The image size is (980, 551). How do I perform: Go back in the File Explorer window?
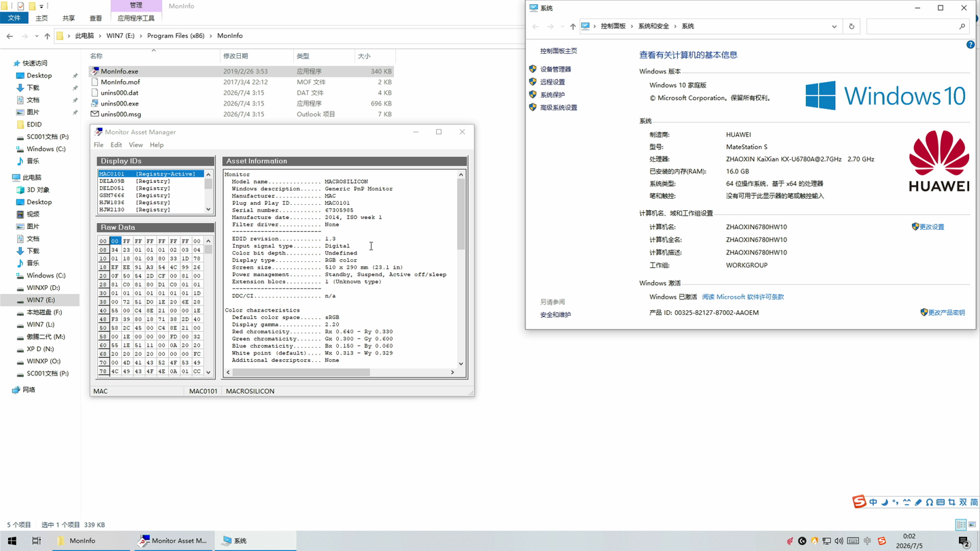click(x=10, y=36)
